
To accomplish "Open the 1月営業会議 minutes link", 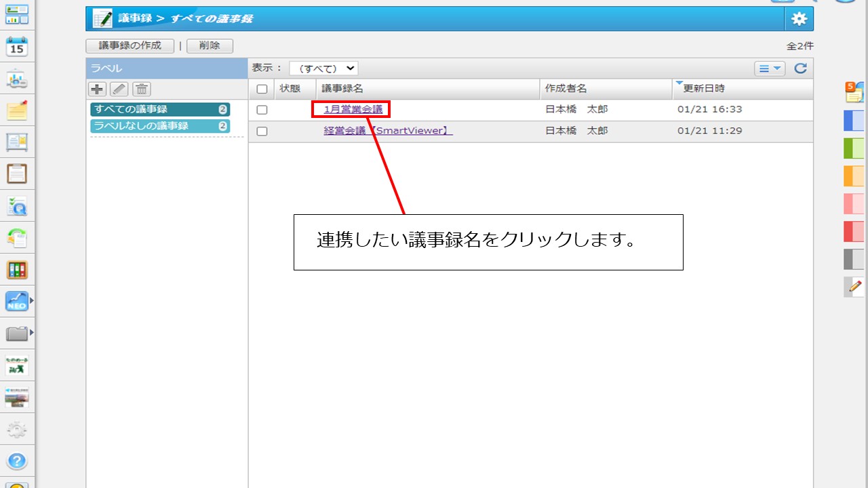I will (x=353, y=109).
